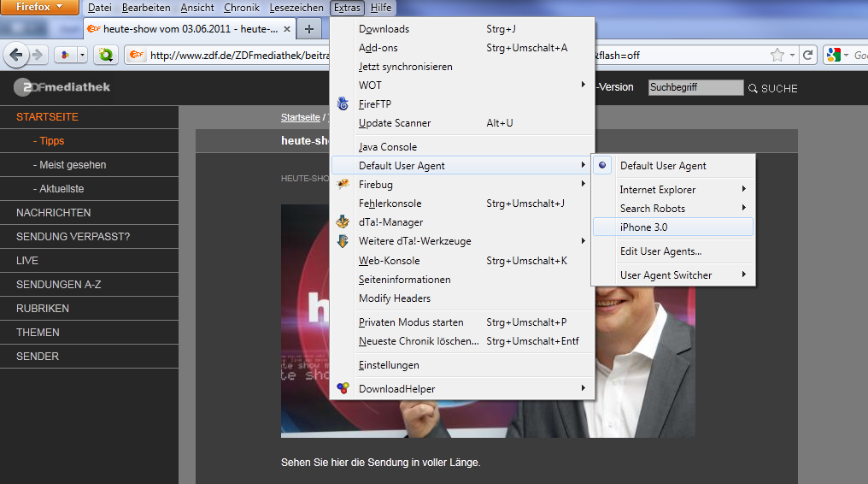This screenshot has width=868, height=484.
Task: Open the Ansicht menu
Action: click(x=197, y=8)
